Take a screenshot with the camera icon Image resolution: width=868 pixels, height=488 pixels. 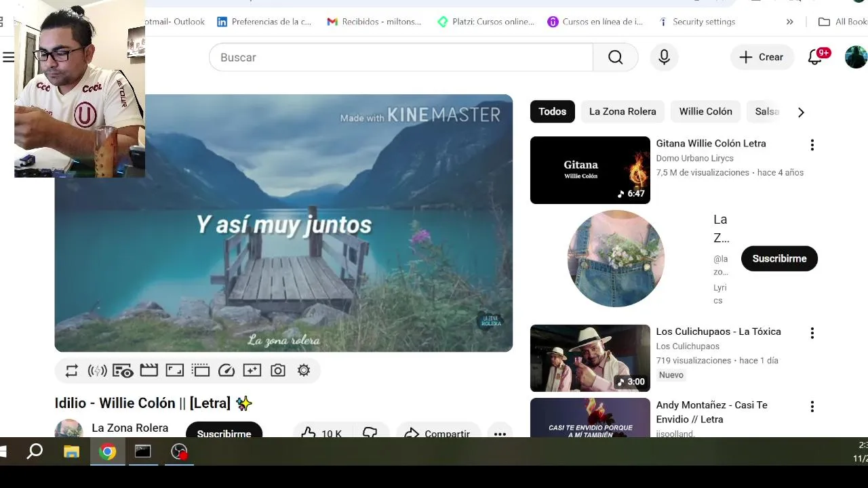pyautogui.click(x=278, y=371)
